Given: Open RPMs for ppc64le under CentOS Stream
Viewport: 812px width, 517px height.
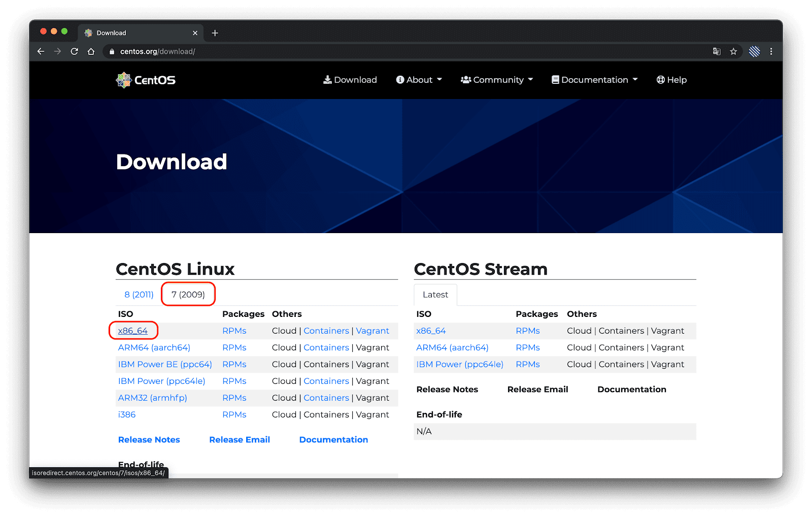Looking at the screenshot, I should click(x=528, y=364).
